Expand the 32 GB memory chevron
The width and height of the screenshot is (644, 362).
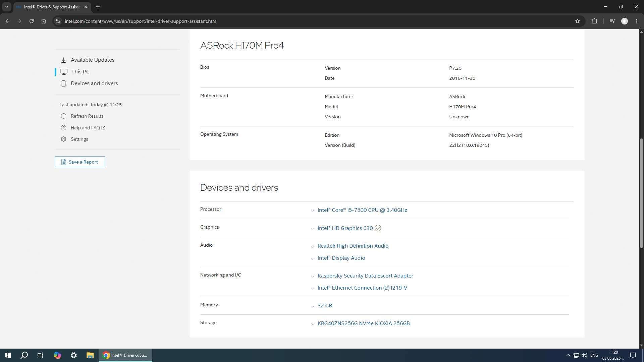click(313, 306)
